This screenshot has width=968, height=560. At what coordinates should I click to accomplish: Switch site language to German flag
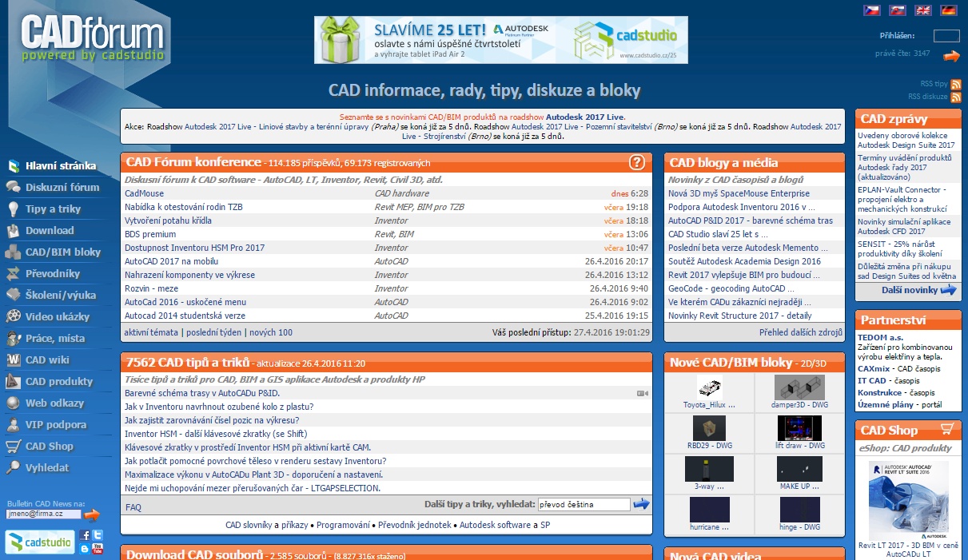pyautogui.click(x=948, y=10)
